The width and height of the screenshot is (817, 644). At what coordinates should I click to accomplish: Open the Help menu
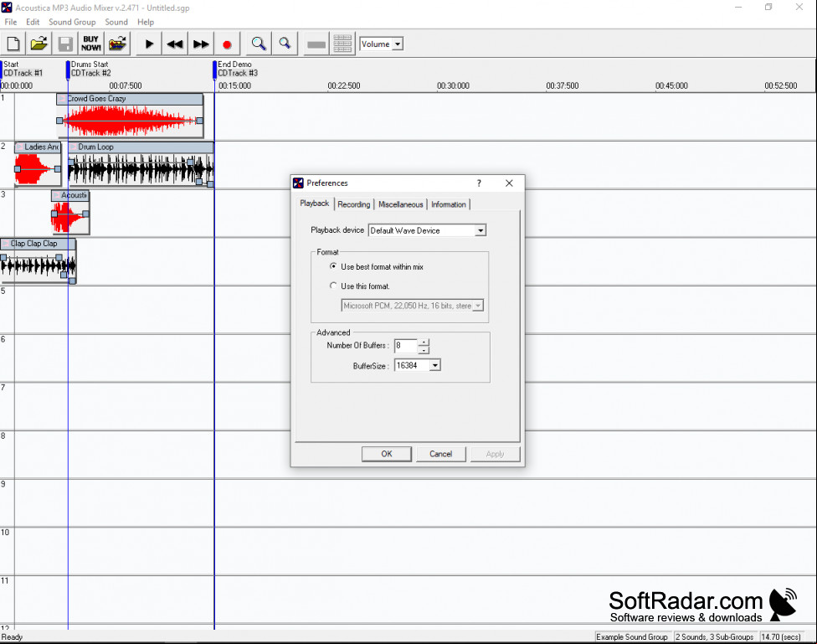click(146, 22)
